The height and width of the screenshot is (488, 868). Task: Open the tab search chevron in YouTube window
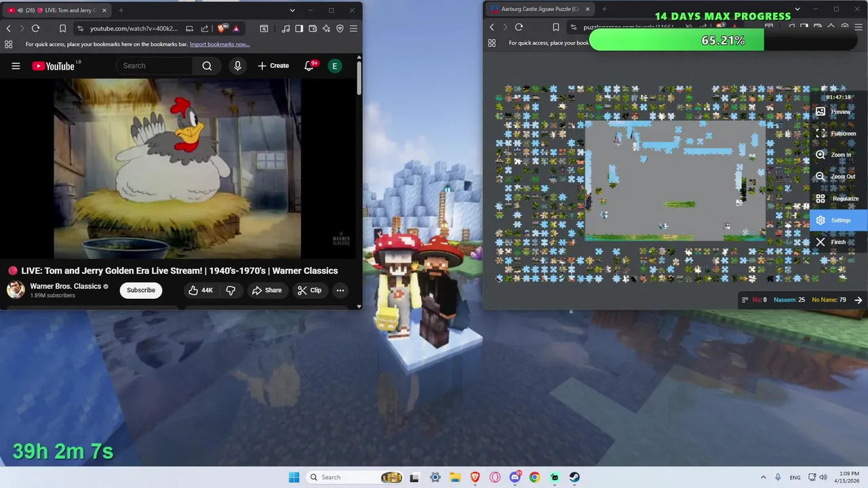coord(292,10)
